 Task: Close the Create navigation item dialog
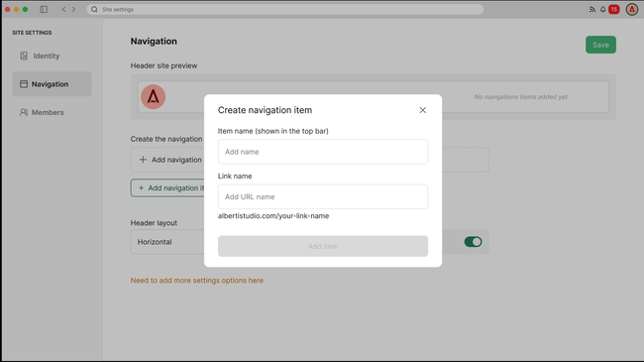pos(423,110)
